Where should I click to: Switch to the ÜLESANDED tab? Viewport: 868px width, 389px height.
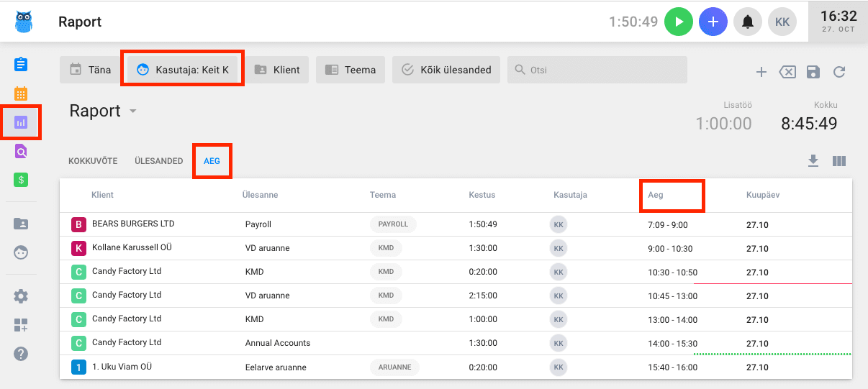coord(158,161)
